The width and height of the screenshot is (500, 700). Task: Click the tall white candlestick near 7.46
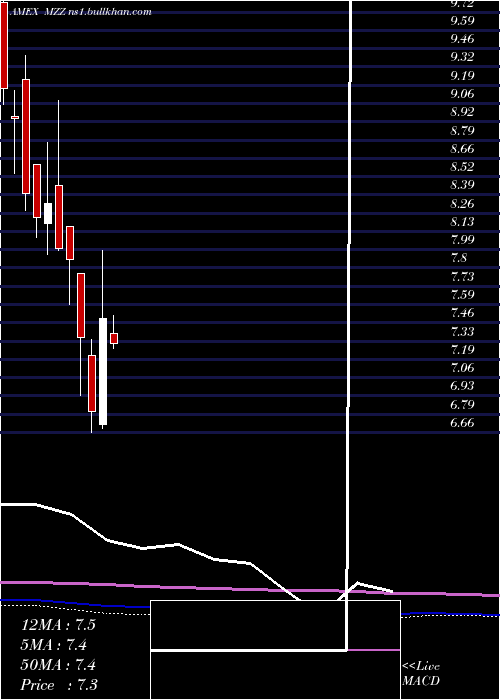click(x=103, y=371)
